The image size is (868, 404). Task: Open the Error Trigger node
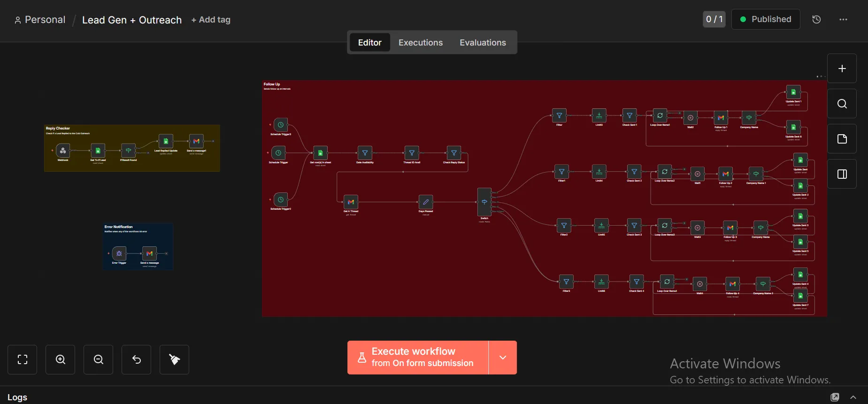pos(119,253)
